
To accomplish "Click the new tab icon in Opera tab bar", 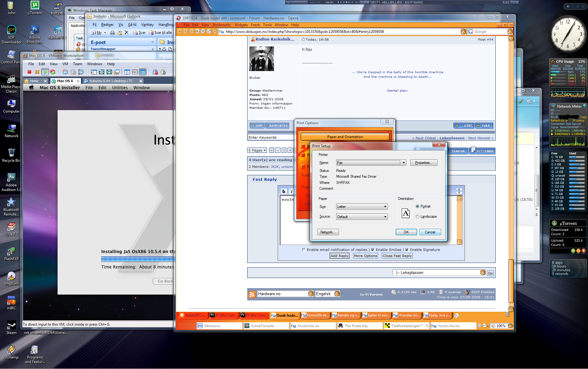I will [456, 315].
